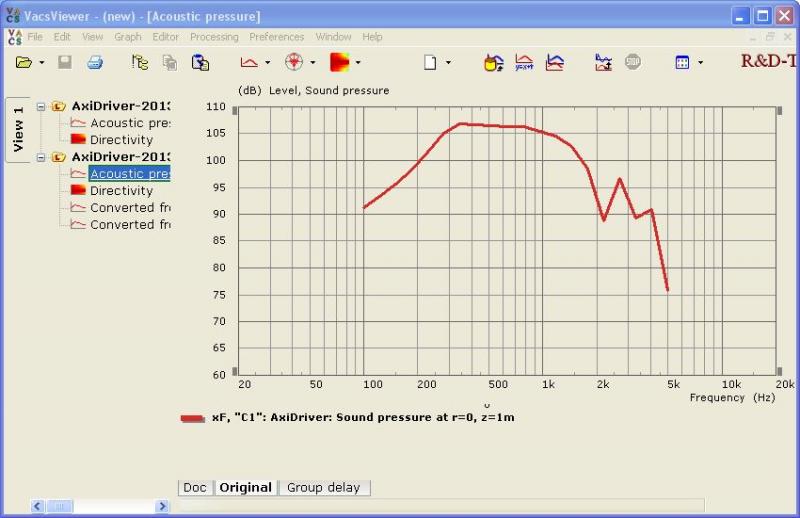The height and width of the screenshot is (518, 800).
Task: Select the second Converted fr item
Action: point(130,225)
